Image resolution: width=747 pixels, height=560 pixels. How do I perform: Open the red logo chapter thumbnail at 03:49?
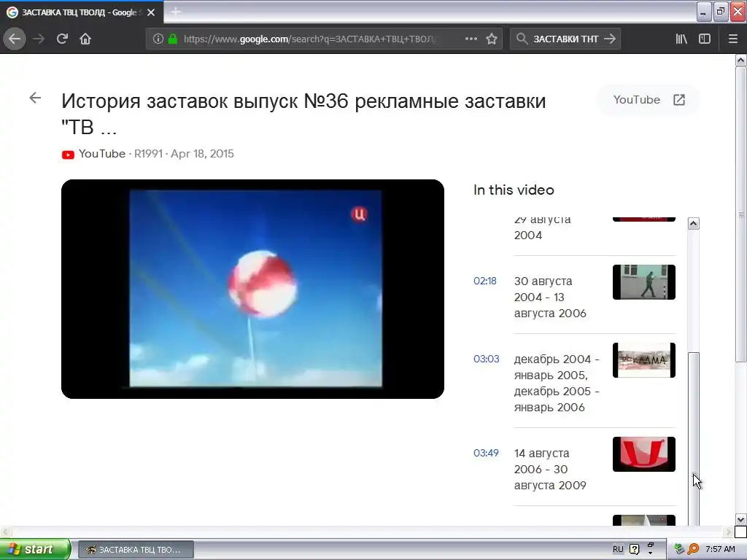pos(644,454)
